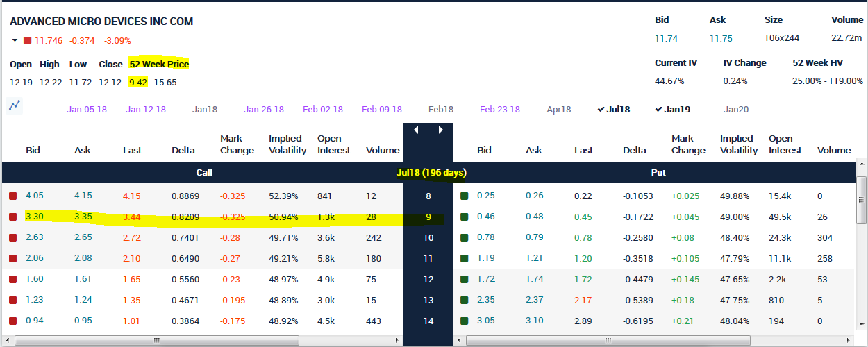This screenshot has height=347, width=868.
Task: Click the puts scrollbar left arrow
Action: (x=459, y=341)
